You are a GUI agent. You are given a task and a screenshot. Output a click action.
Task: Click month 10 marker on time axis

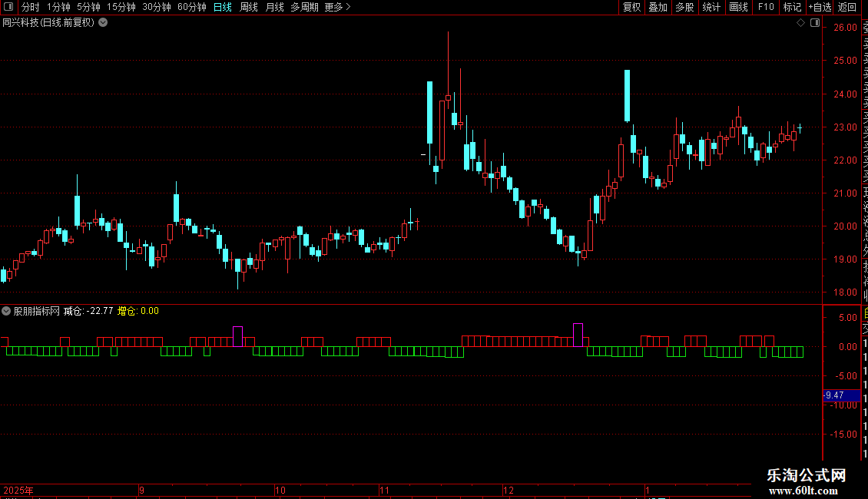[280, 490]
